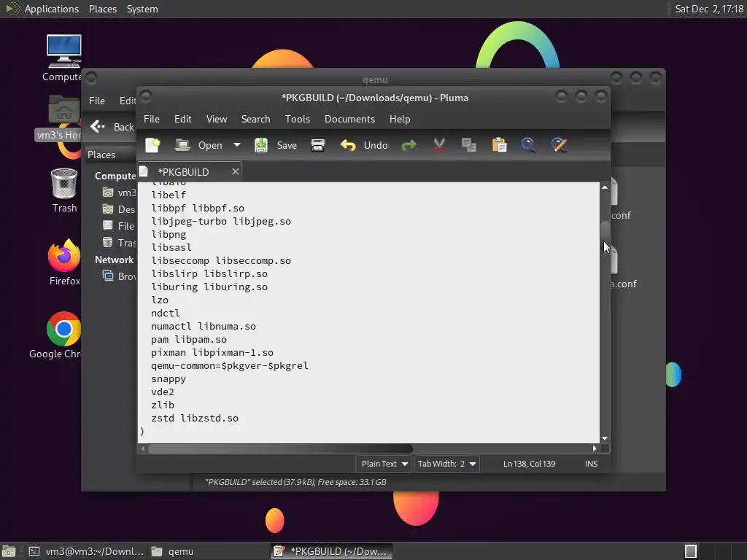Open the Trash icon on the desktop
The width and height of the screenshot is (747, 560).
click(x=64, y=190)
